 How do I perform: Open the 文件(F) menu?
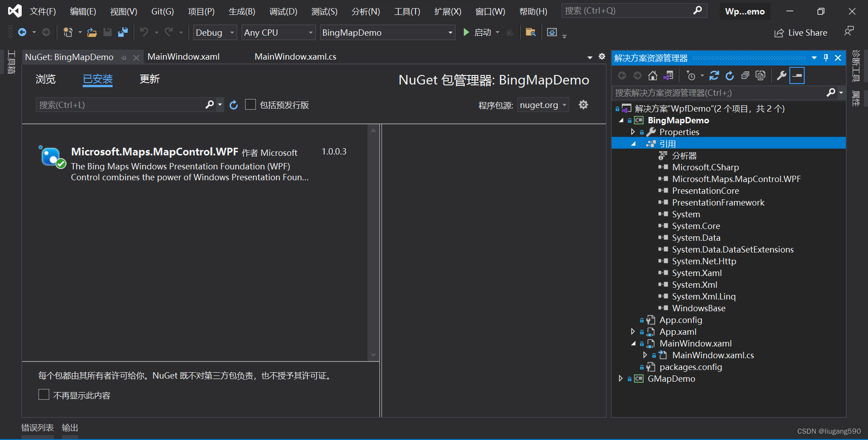click(x=43, y=12)
